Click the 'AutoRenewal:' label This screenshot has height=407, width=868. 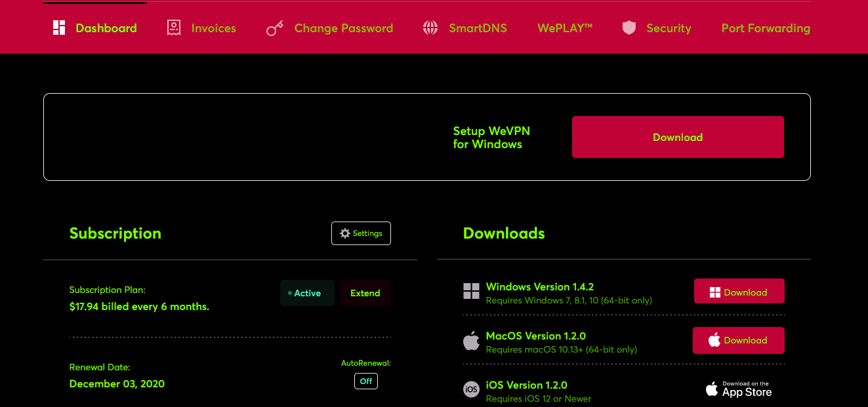click(366, 363)
